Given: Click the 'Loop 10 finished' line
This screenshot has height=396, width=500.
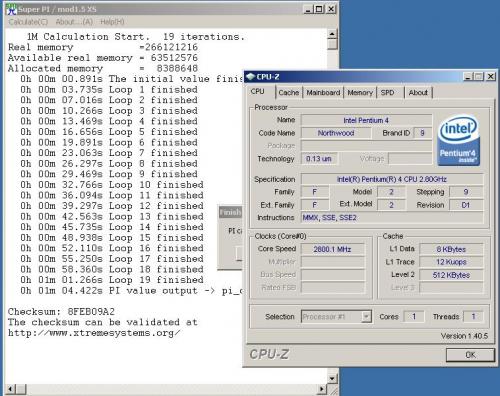Looking at the screenshot, I should (112, 185).
